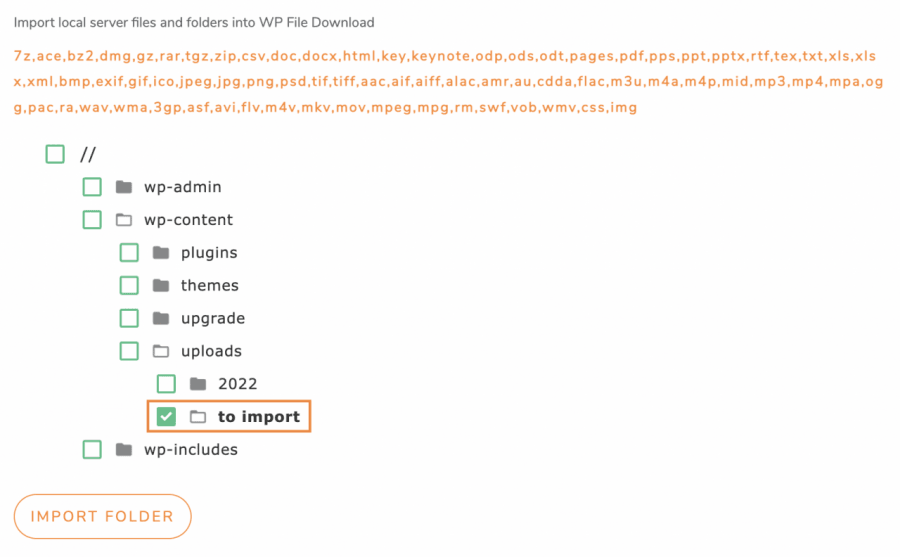The image size is (900, 557).
Task: Select the wp-includes checkbox
Action: (x=92, y=450)
